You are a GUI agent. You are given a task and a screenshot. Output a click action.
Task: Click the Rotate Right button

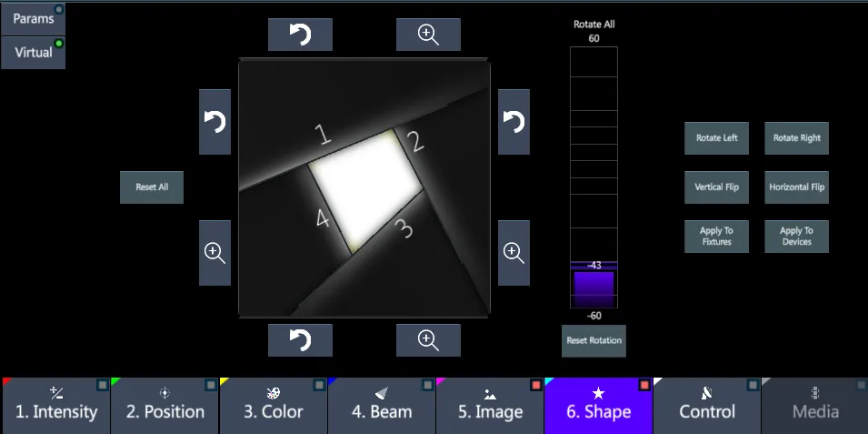pos(796,138)
